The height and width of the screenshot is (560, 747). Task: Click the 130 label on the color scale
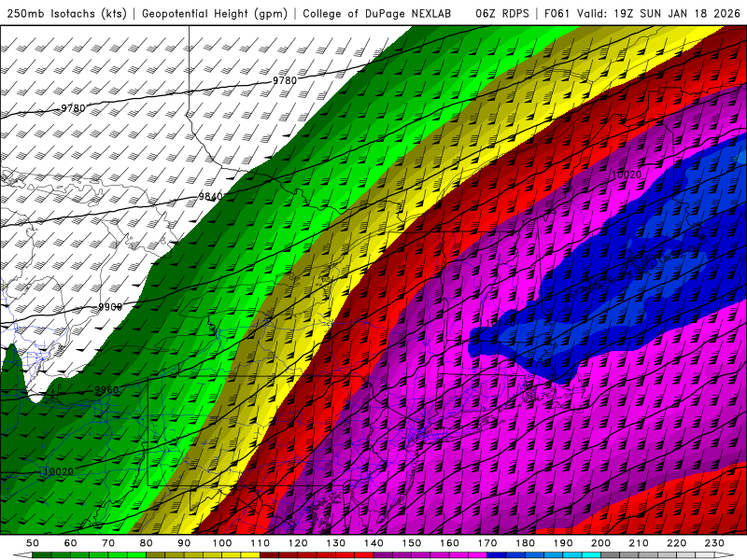coord(336,543)
